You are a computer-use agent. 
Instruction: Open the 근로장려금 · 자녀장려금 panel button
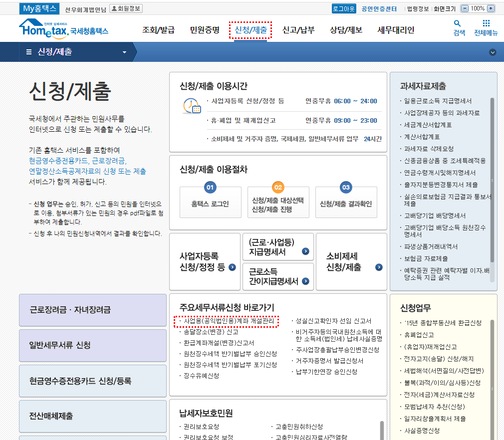pos(93,310)
